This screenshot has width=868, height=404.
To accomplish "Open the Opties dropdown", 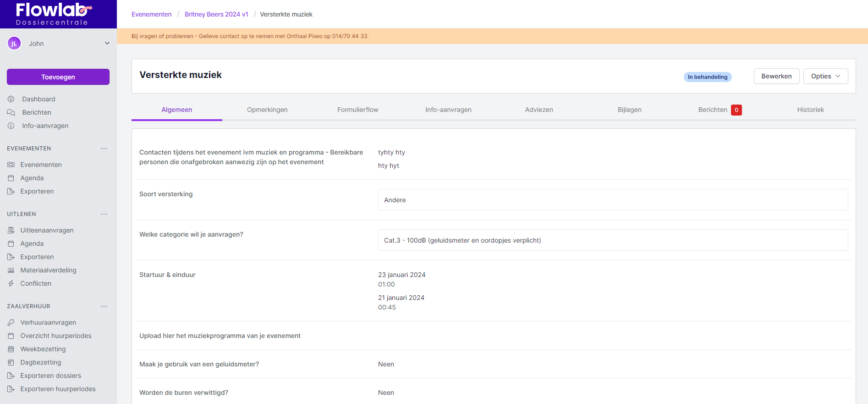I will point(825,76).
